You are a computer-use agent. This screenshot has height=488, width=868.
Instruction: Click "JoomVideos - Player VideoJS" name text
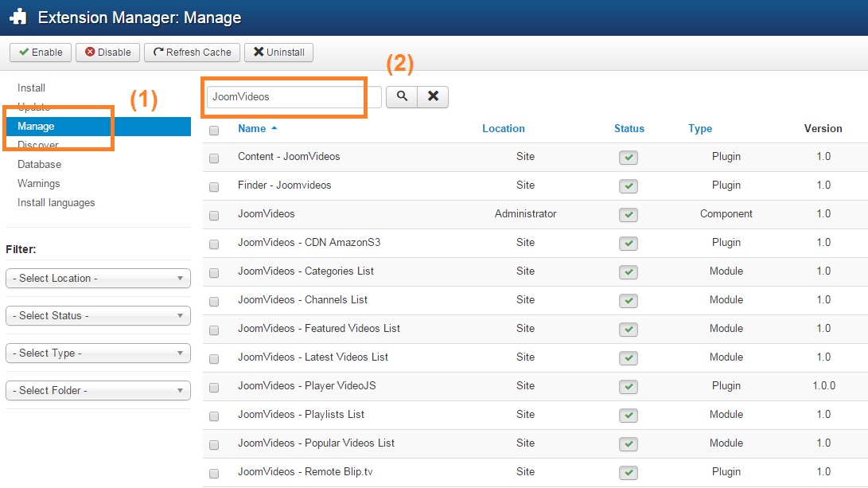[306, 385]
